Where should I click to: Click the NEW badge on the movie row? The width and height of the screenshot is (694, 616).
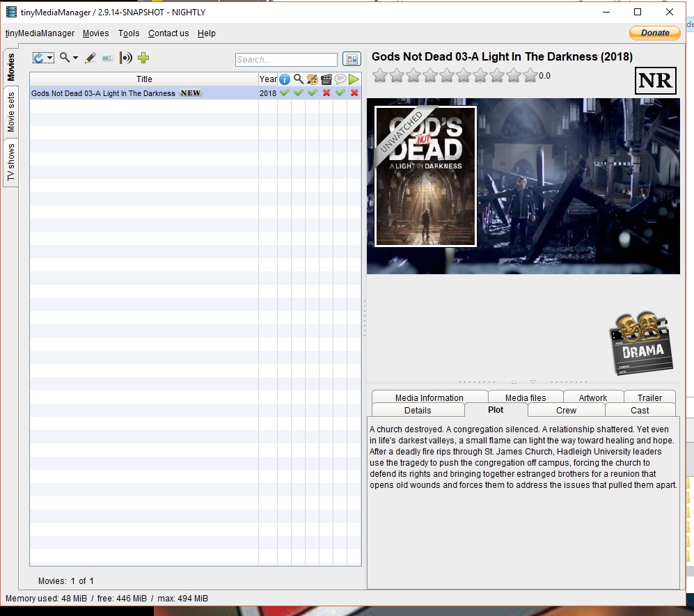click(190, 93)
